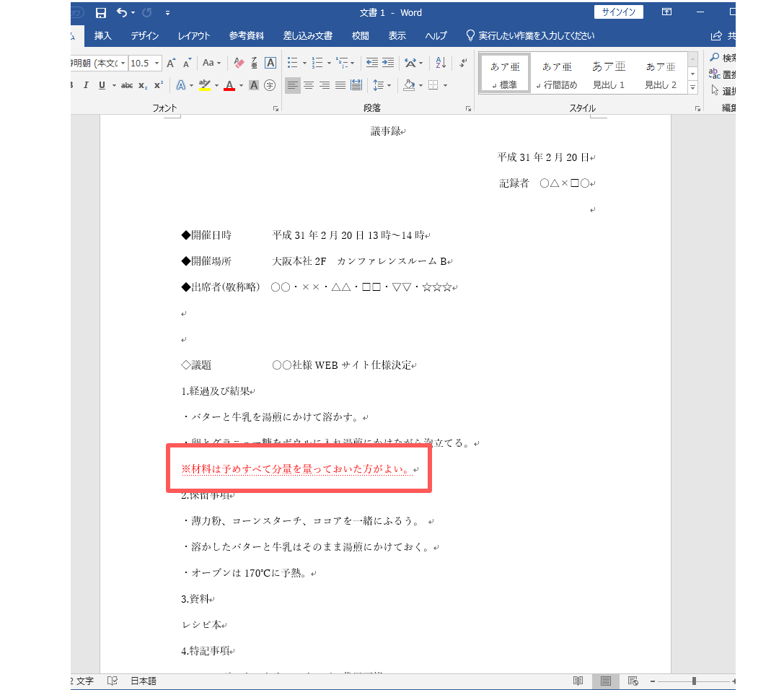Toggle underline formatting
Image resolution: width=784 pixels, height=690 pixels.
[x=102, y=85]
